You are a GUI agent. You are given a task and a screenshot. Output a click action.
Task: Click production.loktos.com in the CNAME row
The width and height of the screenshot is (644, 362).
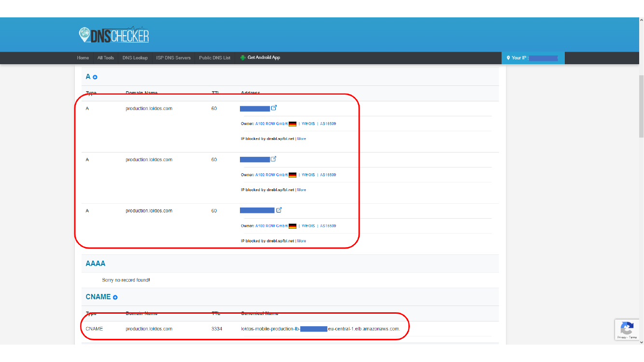149,329
